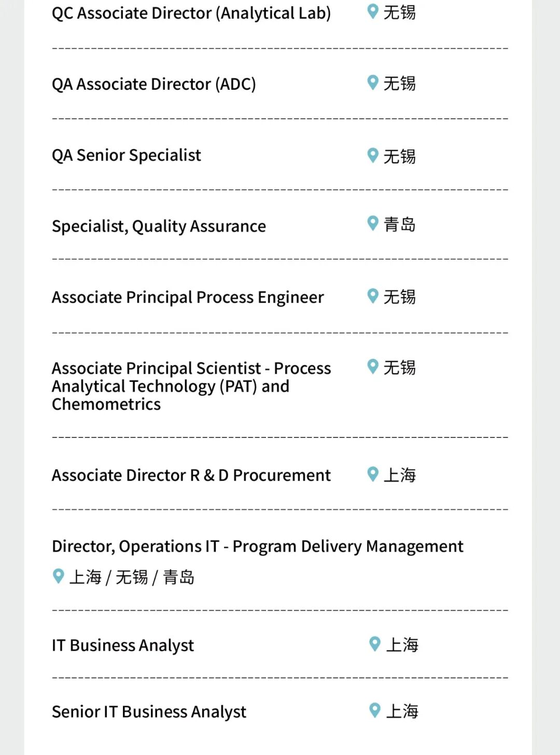
Task: Click 上海 / 无锡 / 青岛 location text
Action: pos(132,577)
